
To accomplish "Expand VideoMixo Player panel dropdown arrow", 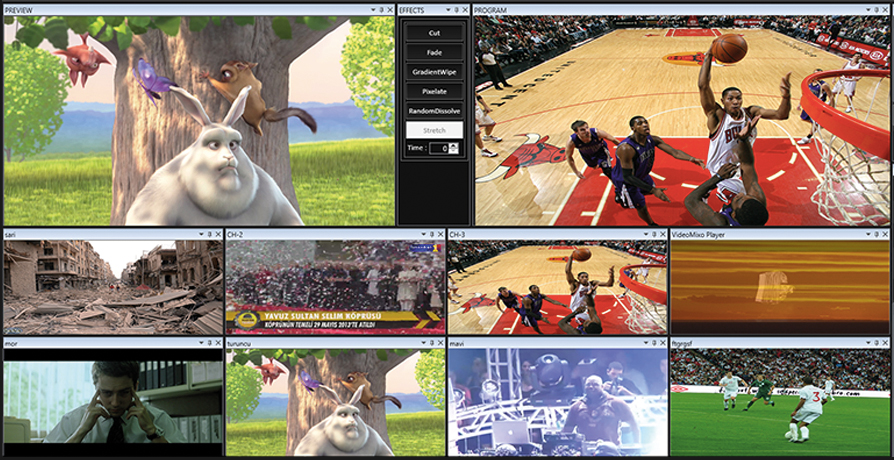I will pyautogui.click(x=867, y=234).
